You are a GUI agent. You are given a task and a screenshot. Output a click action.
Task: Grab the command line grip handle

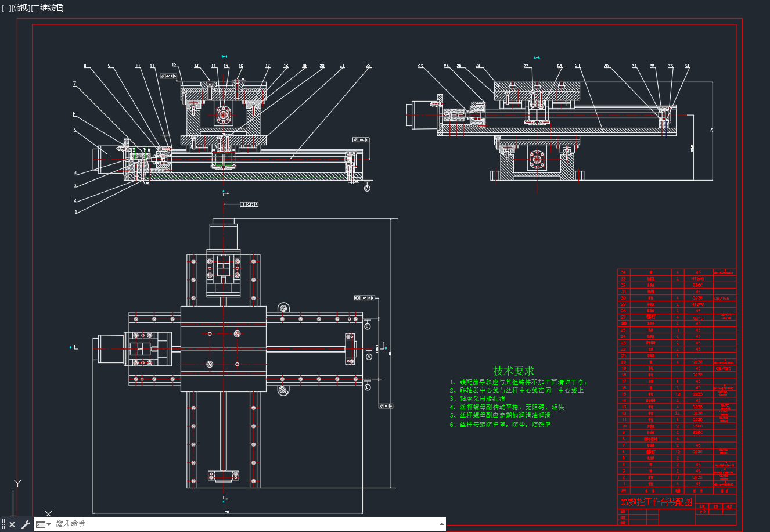[3, 524]
